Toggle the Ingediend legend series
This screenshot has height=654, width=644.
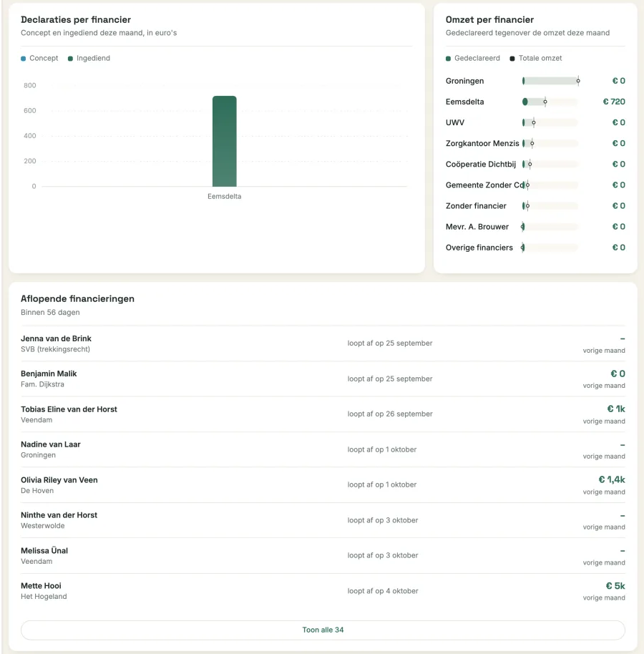(89, 59)
